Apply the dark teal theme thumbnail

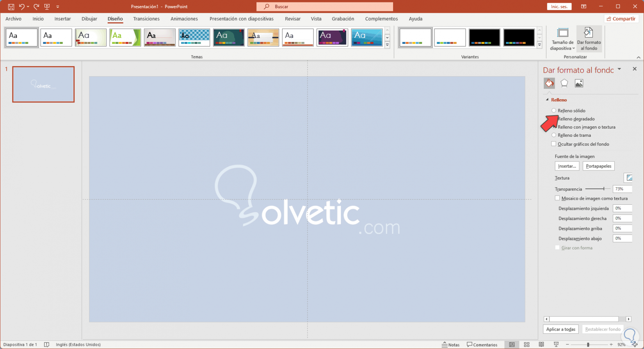coord(229,38)
